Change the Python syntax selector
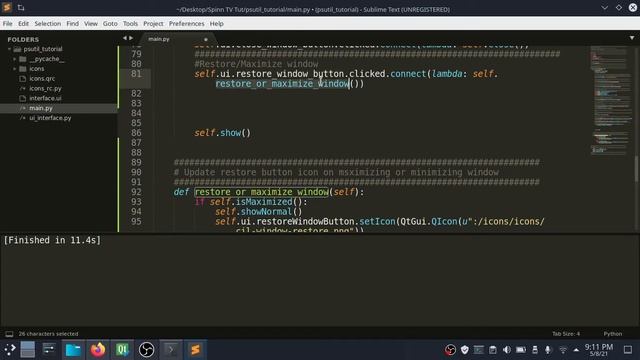 coord(613,334)
